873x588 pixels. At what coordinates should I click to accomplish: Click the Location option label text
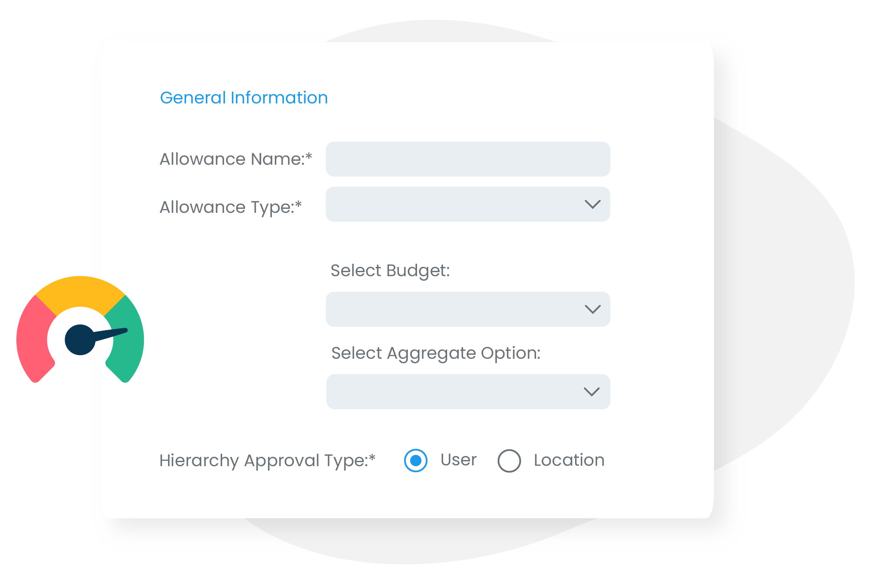click(569, 460)
